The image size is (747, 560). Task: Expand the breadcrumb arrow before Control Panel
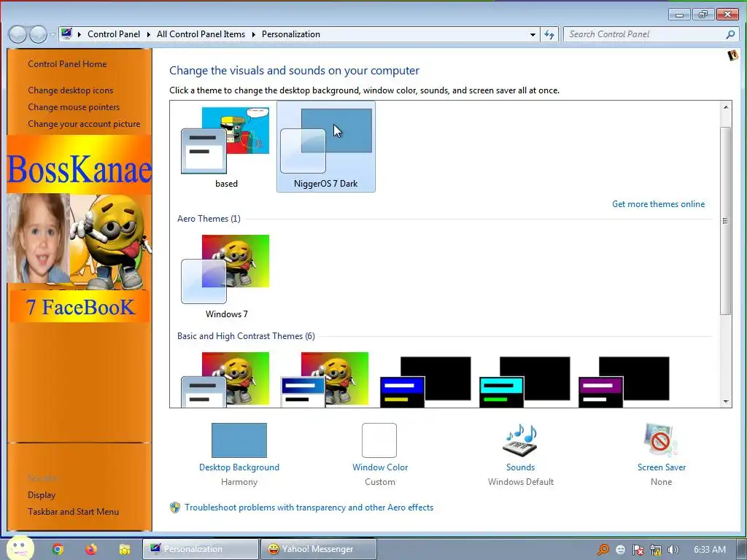[80, 34]
